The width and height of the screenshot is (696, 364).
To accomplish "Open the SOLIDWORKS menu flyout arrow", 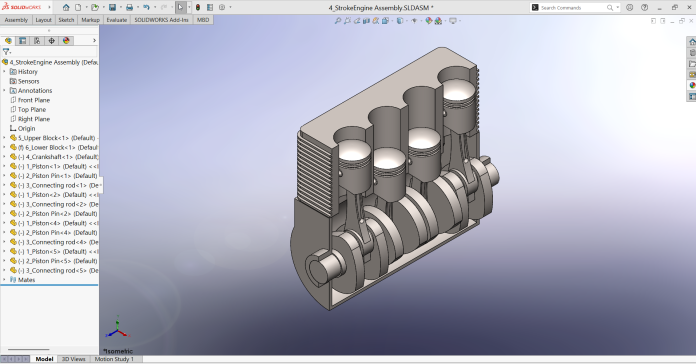I will (49, 8).
